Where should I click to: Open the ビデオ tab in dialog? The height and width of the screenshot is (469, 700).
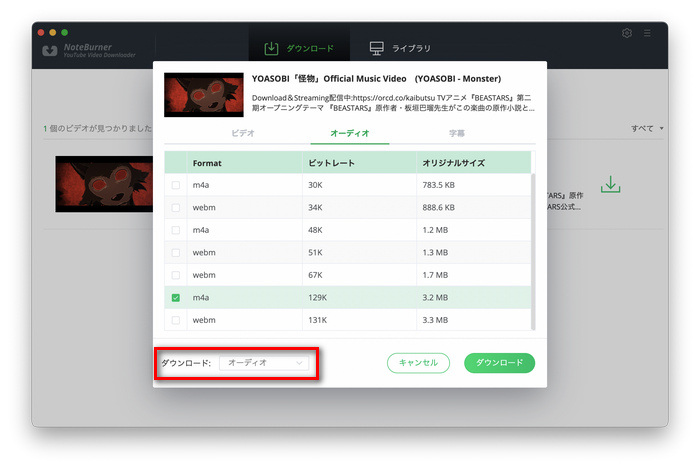[x=243, y=133]
